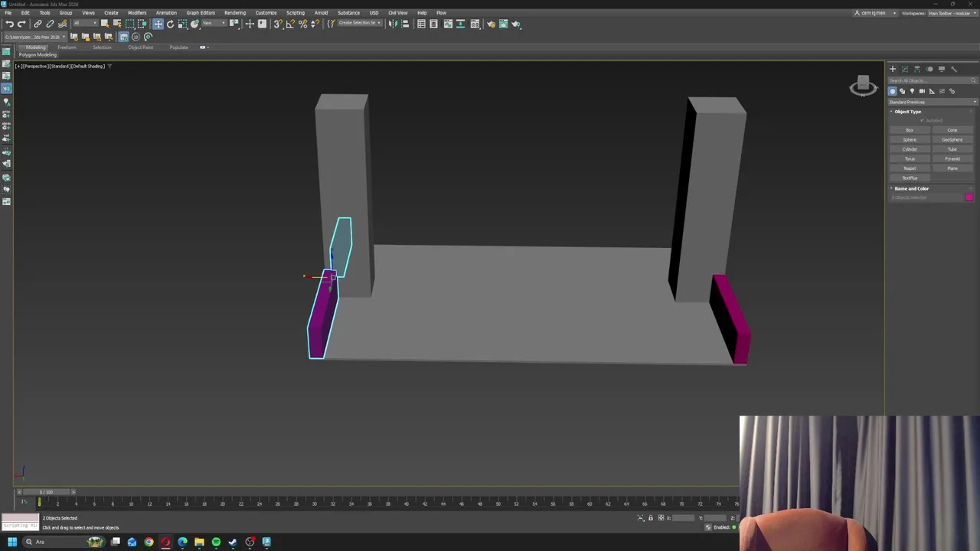Open the Create Selection Set dropdown
The width and height of the screenshot is (980, 551).
[x=361, y=24]
